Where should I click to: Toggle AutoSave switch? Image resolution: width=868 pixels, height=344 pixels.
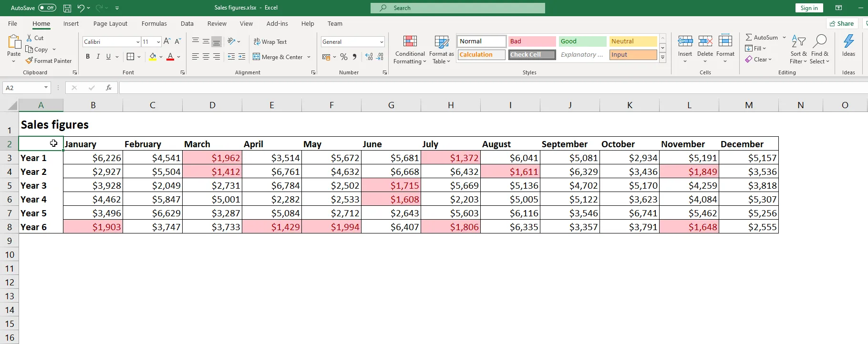point(47,8)
